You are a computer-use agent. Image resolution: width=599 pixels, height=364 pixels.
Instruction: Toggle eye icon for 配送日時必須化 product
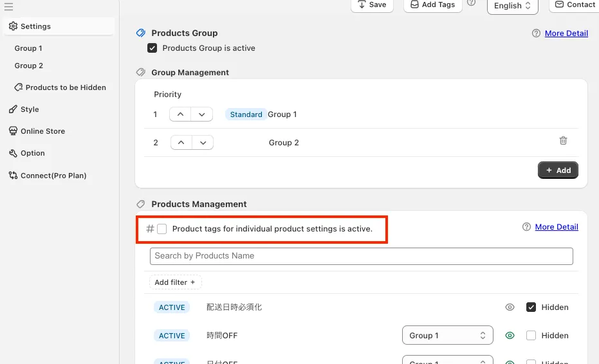pyautogui.click(x=510, y=307)
